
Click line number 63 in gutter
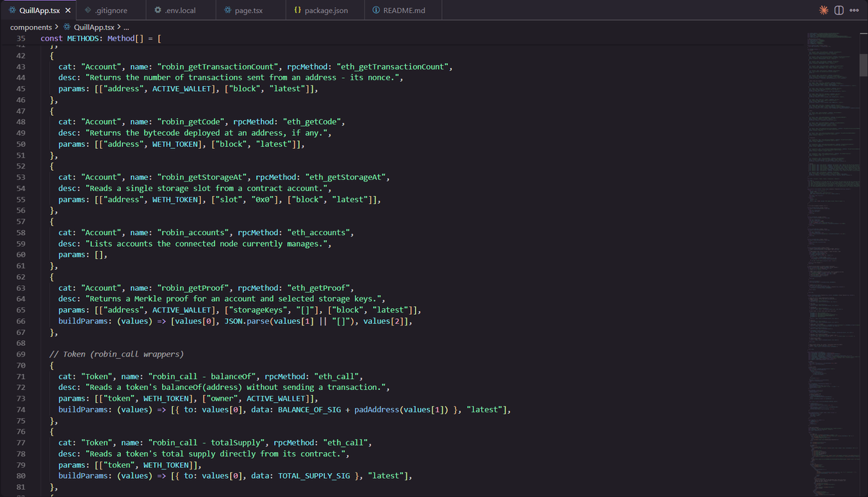point(20,288)
